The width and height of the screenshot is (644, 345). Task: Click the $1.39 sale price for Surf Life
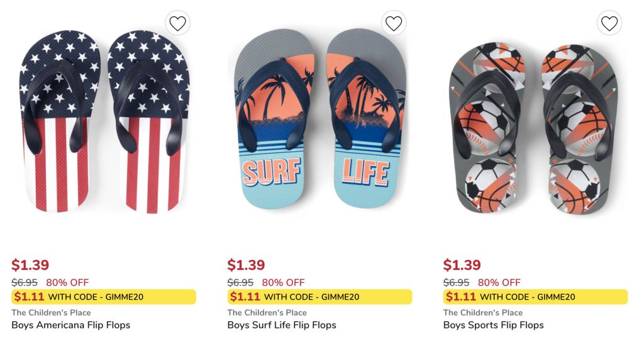(x=246, y=265)
